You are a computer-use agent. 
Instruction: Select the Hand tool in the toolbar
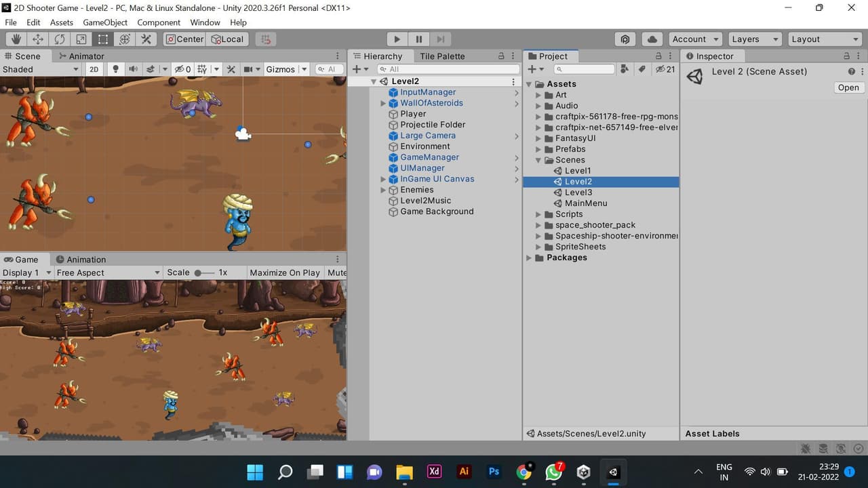tap(16, 39)
